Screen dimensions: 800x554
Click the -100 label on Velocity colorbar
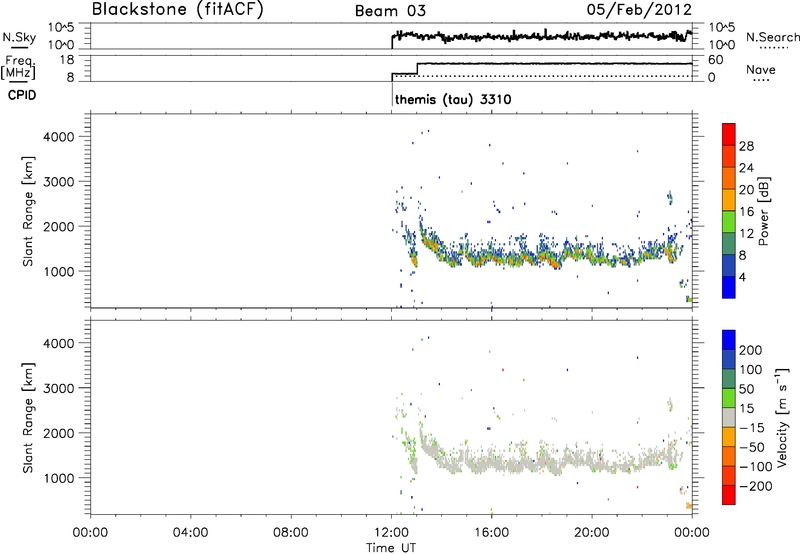click(756, 467)
